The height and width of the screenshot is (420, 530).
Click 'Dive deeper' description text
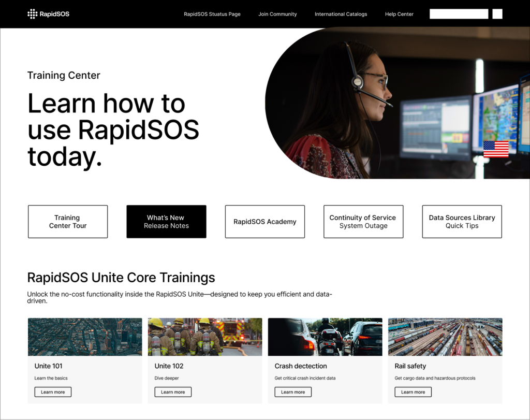coord(167,378)
